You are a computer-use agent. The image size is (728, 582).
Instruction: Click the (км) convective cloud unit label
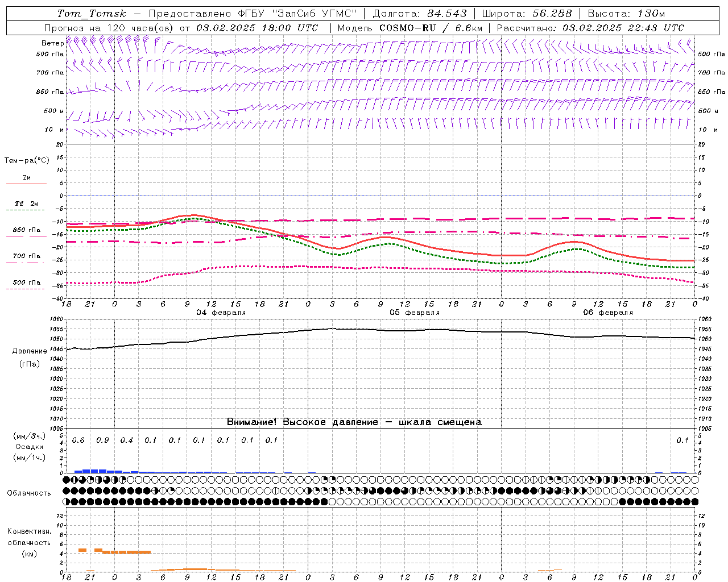[30, 554]
